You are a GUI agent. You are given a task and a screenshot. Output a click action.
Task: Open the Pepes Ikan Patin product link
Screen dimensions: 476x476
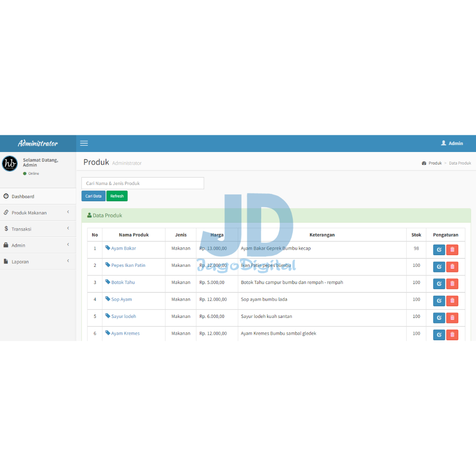128,265
